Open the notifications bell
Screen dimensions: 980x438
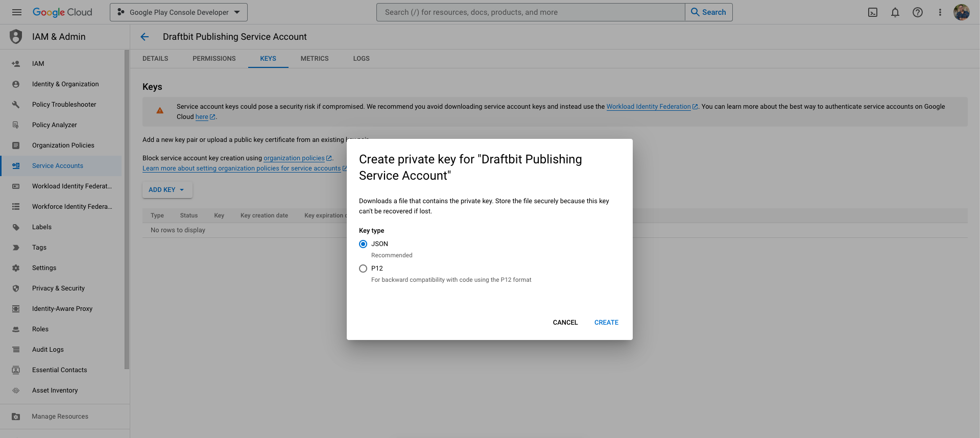coord(895,12)
